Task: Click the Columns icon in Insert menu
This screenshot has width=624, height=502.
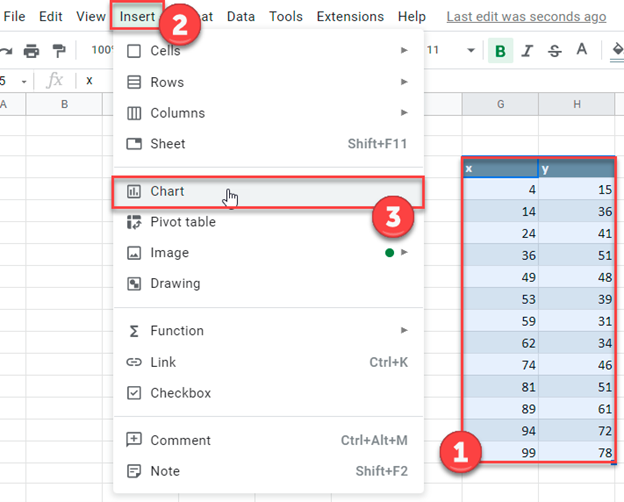Action: [x=134, y=113]
